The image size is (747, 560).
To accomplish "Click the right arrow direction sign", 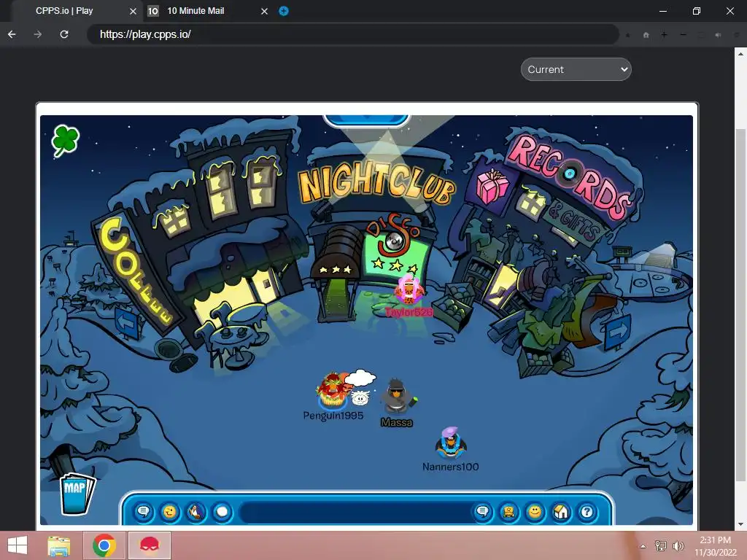I will [x=617, y=331].
